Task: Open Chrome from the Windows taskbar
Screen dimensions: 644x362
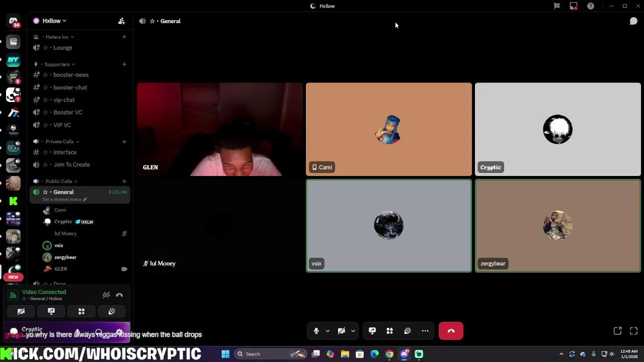Action: (x=389, y=354)
